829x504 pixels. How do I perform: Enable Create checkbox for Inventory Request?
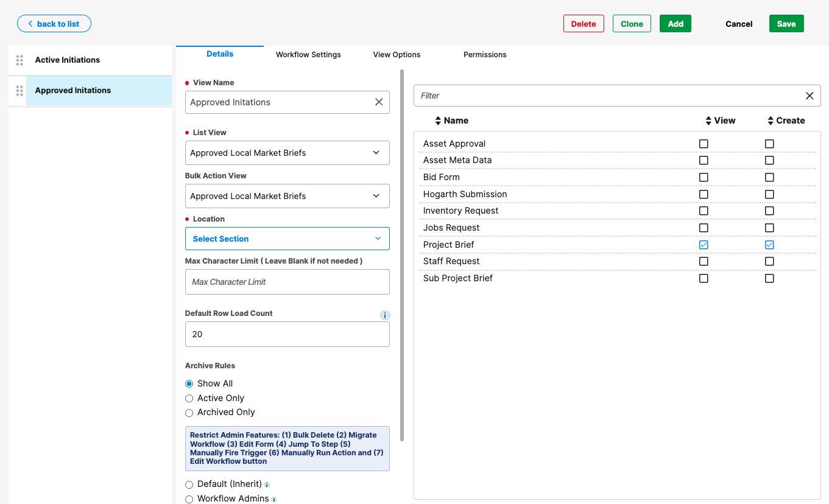point(769,211)
